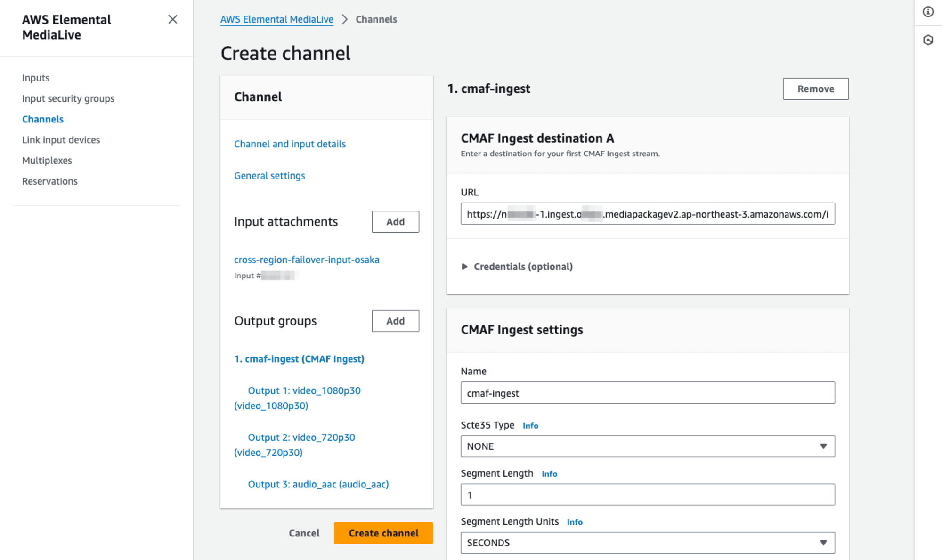Click the Create channel button
This screenshot has width=942, height=560.
pos(383,533)
